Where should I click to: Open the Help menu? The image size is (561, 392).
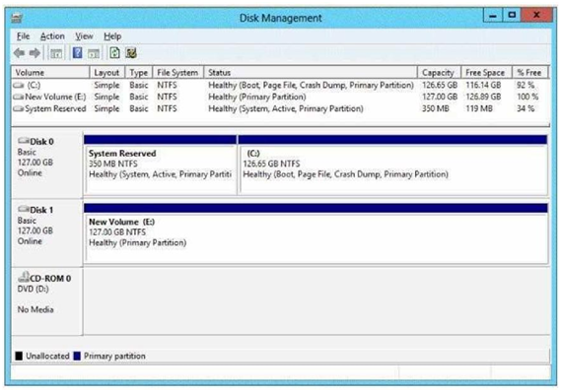tap(112, 36)
